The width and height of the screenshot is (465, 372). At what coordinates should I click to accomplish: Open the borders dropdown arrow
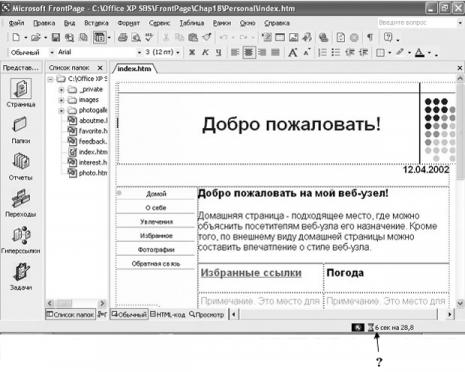click(389, 53)
